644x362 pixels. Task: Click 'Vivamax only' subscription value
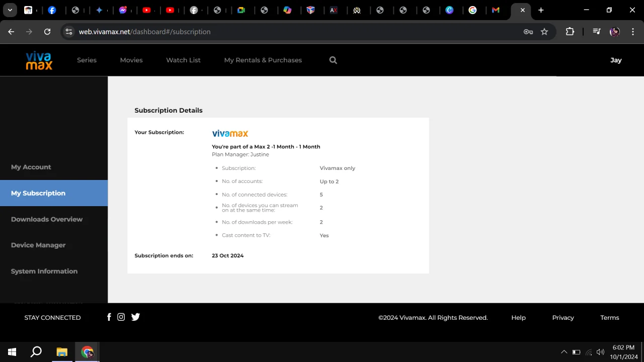pyautogui.click(x=338, y=168)
